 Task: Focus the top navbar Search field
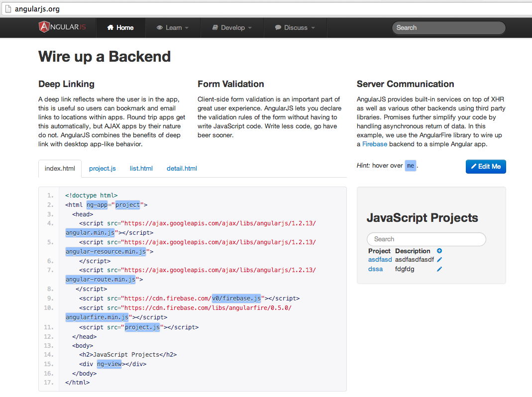tap(448, 28)
